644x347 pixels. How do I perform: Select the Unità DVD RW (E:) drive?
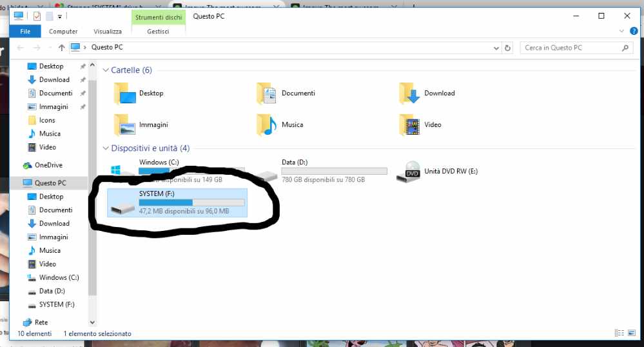point(413,172)
